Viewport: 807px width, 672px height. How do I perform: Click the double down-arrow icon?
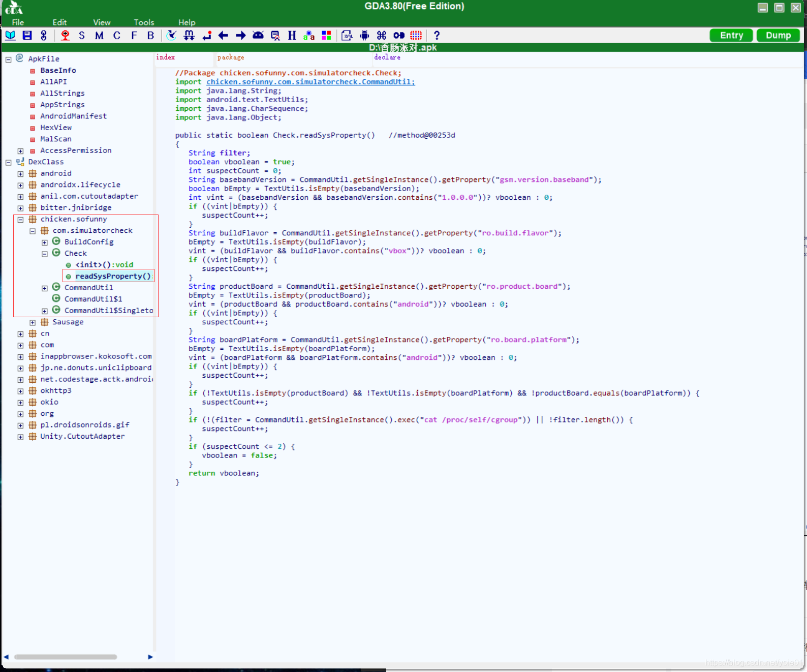point(189,36)
